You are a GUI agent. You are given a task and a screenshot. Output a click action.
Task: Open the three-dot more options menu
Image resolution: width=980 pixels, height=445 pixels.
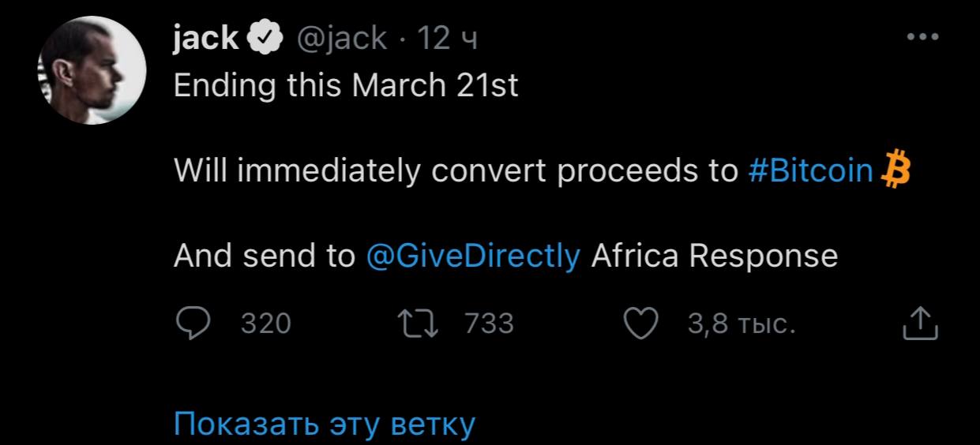(x=922, y=36)
